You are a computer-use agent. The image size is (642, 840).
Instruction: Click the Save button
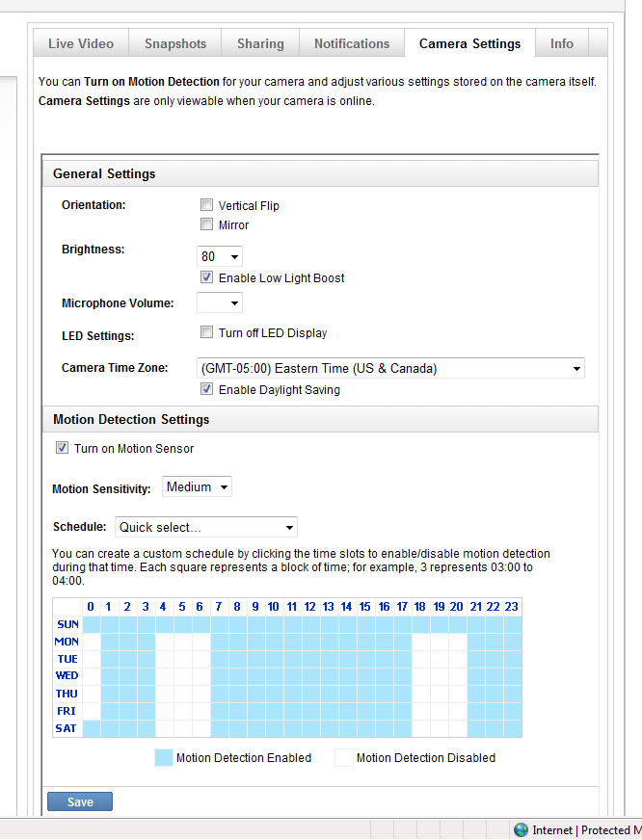coord(80,801)
